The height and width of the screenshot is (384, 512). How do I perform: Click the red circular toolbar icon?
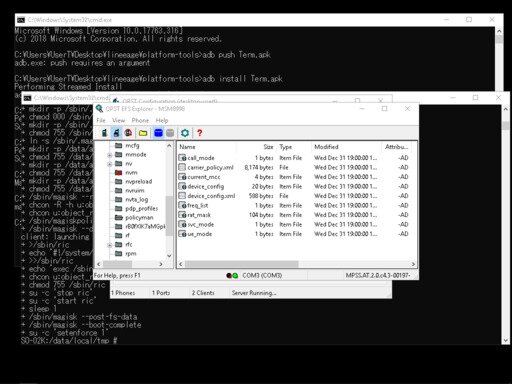tap(128, 133)
